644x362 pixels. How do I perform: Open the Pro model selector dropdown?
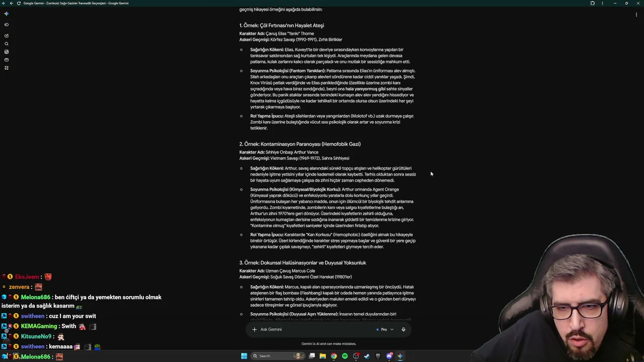coord(385,329)
